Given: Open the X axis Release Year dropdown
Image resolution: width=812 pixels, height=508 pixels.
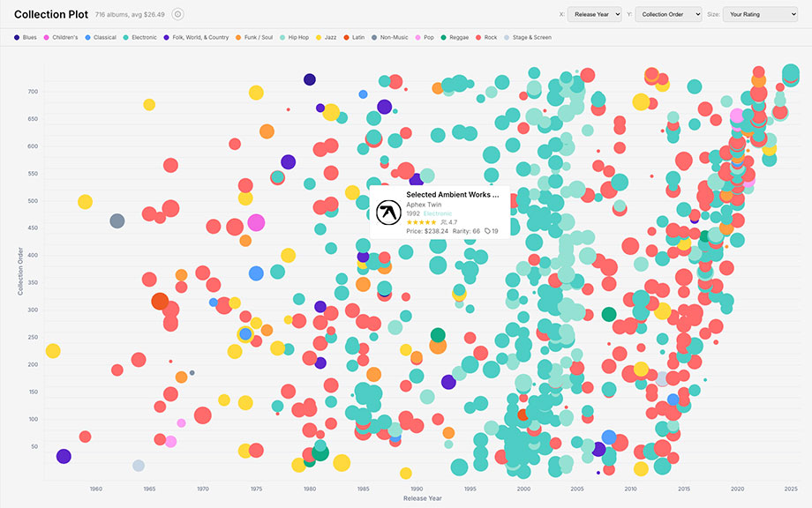Looking at the screenshot, I should (x=595, y=14).
